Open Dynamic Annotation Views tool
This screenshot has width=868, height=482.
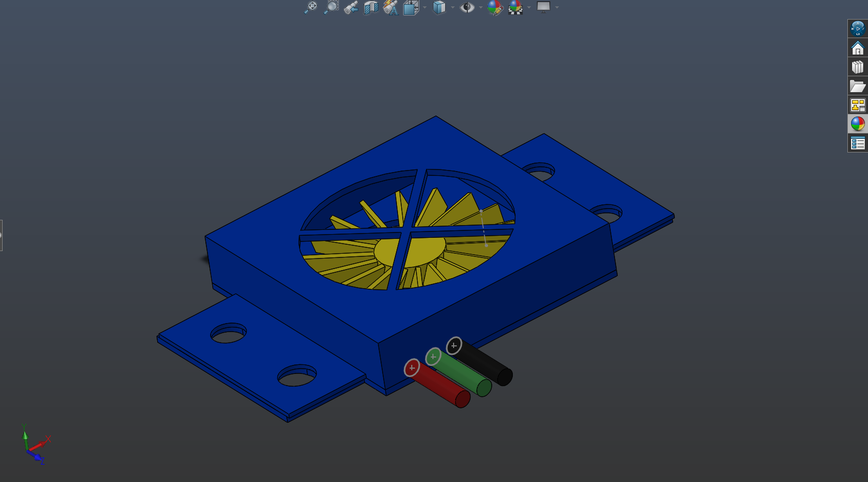(x=391, y=7)
